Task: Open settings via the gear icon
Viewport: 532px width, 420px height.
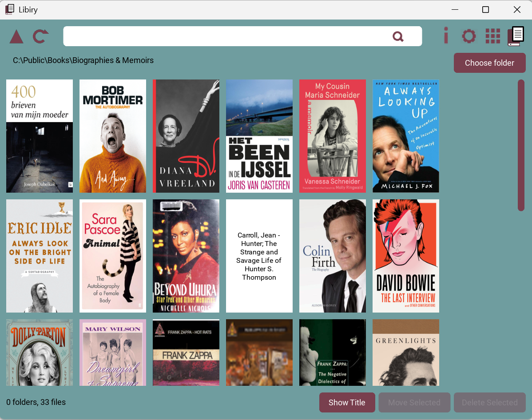Action: [468, 36]
